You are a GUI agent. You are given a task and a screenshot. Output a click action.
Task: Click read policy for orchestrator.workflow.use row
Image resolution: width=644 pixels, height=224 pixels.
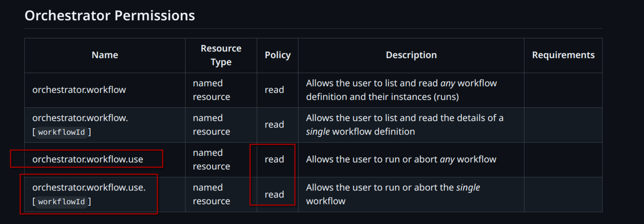pyautogui.click(x=274, y=159)
